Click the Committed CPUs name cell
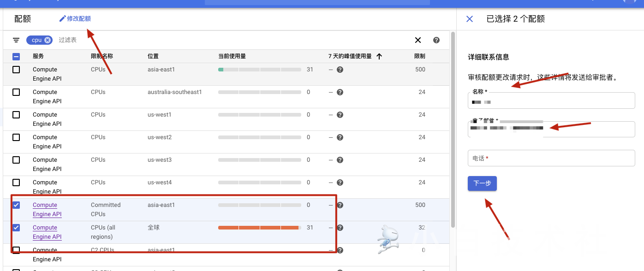 pyautogui.click(x=106, y=210)
